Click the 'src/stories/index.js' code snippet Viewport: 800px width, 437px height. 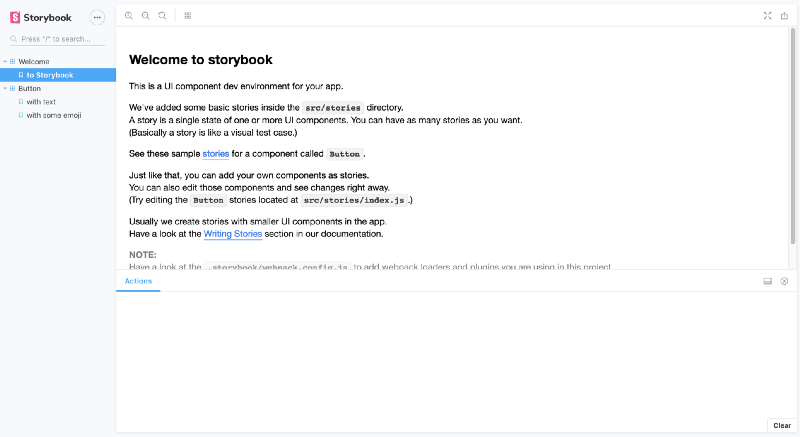click(x=354, y=200)
